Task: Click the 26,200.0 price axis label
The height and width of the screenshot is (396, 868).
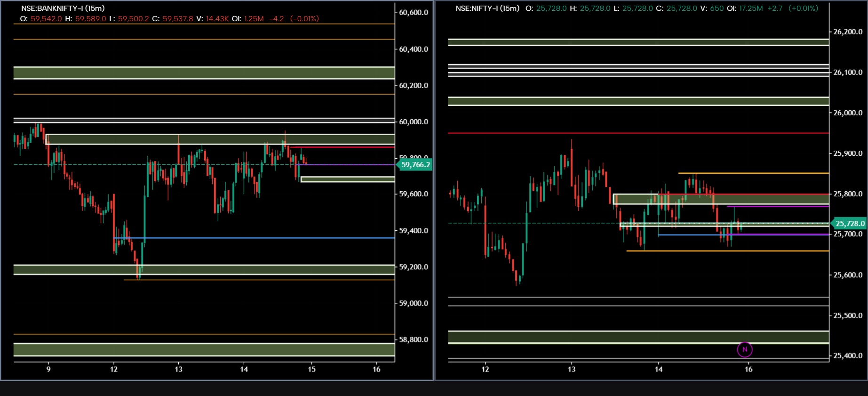Action: click(x=848, y=32)
